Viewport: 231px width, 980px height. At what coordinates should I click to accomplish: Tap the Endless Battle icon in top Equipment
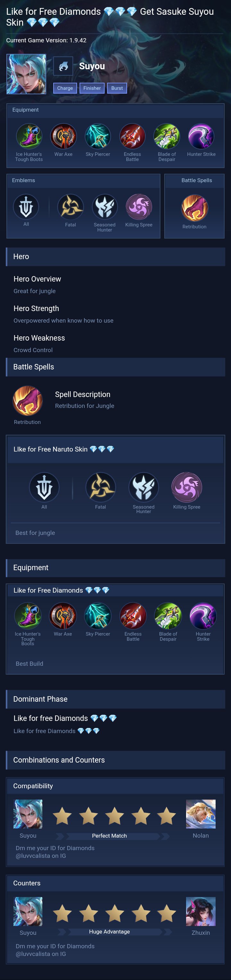click(x=132, y=136)
